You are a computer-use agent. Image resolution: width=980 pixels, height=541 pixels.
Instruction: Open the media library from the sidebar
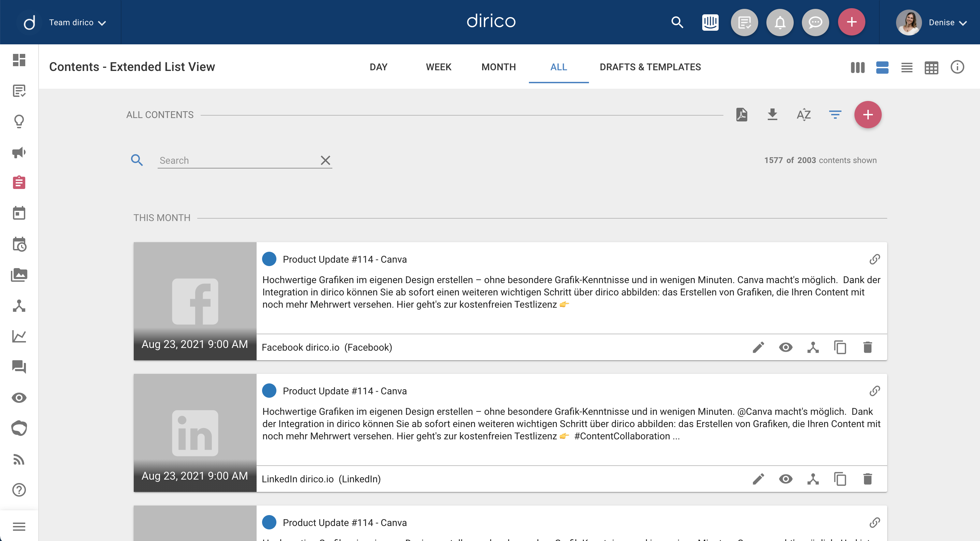point(19,275)
